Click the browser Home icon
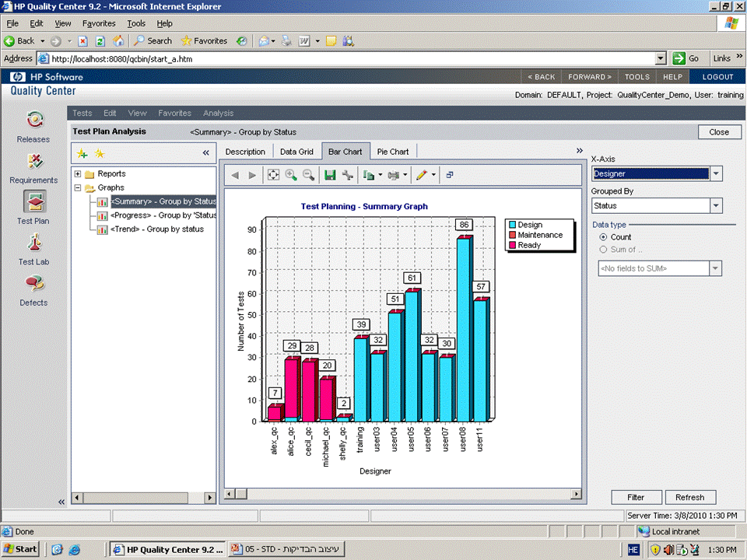Screen dimensions: 747x560 (x=118, y=41)
